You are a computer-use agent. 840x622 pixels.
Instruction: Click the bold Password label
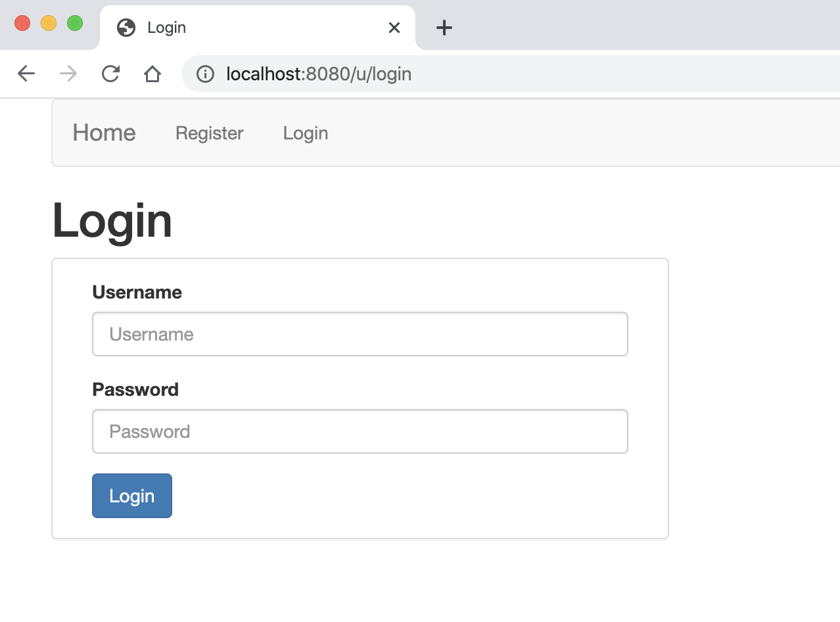point(135,389)
